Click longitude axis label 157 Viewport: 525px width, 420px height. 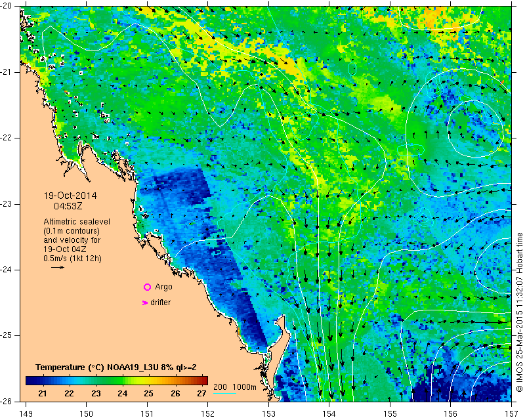pyautogui.click(x=512, y=414)
